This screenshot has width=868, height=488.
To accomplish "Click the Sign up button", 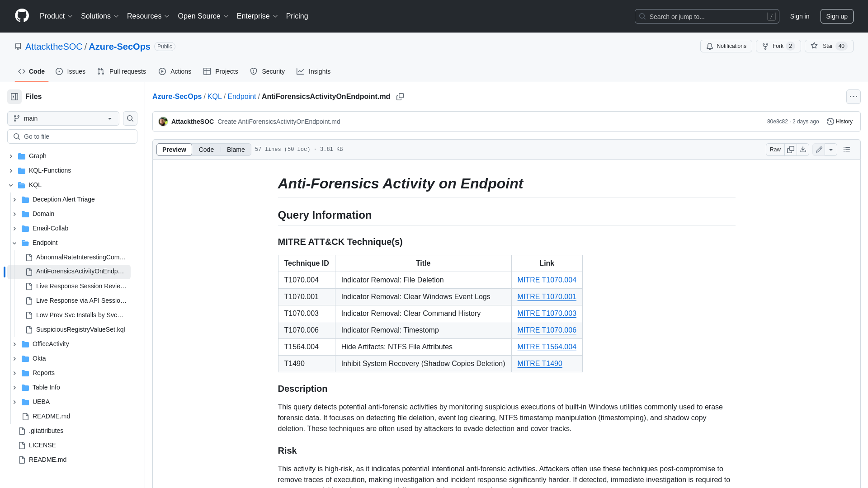I will [x=837, y=16].
